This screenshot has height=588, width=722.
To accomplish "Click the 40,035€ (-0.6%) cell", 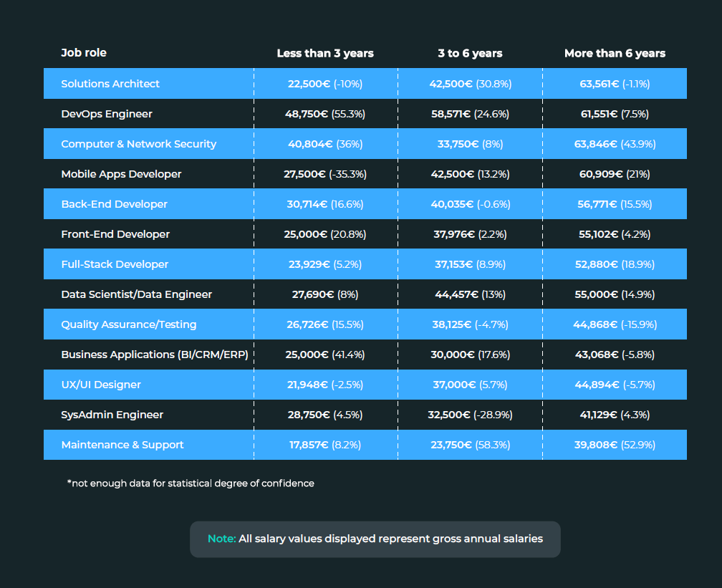I will click(x=470, y=204).
